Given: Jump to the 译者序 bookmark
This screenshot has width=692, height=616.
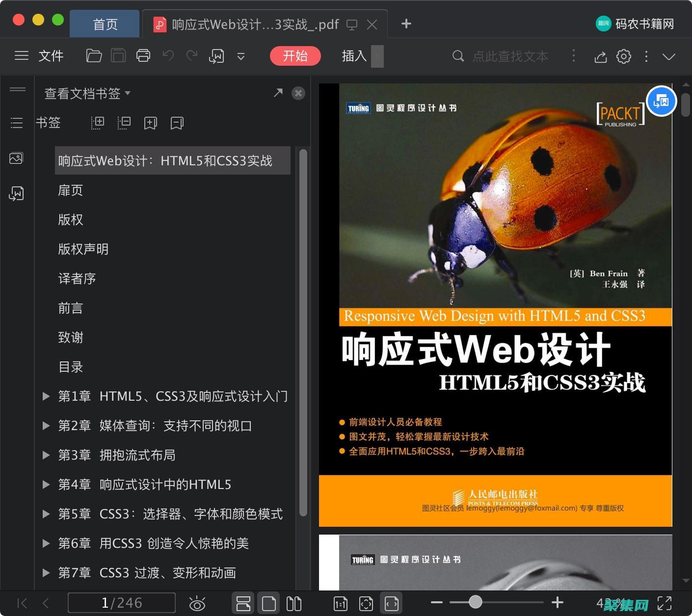Looking at the screenshot, I should click(77, 279).
